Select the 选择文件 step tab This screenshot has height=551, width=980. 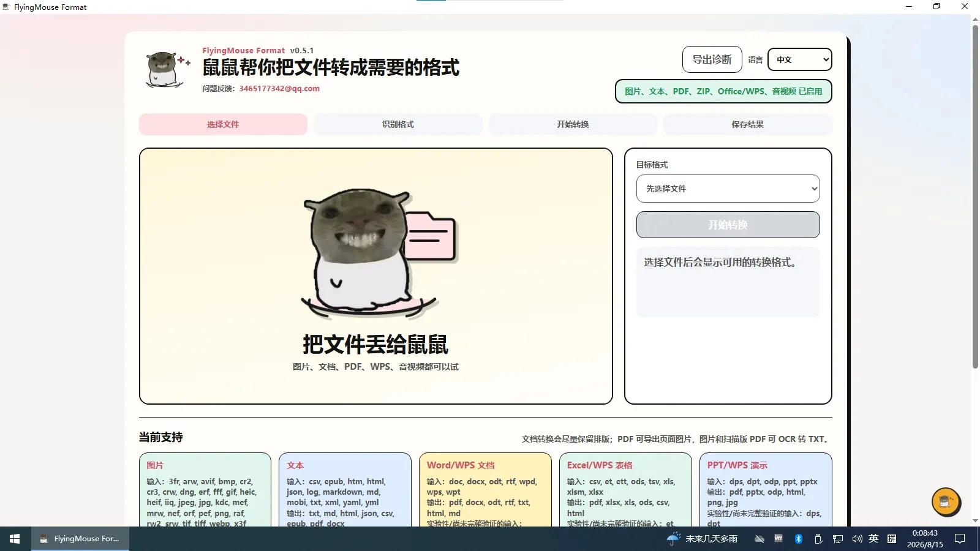tap(223, 124)
